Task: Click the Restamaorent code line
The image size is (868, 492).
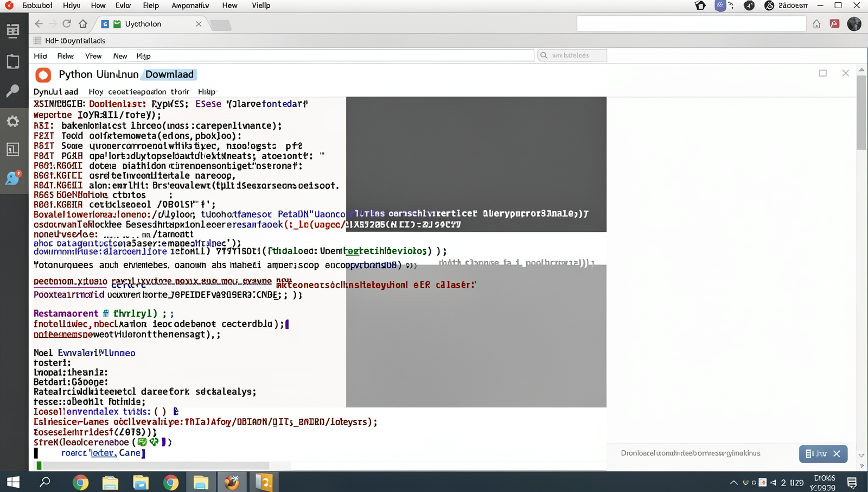Action: click(104, 313)
